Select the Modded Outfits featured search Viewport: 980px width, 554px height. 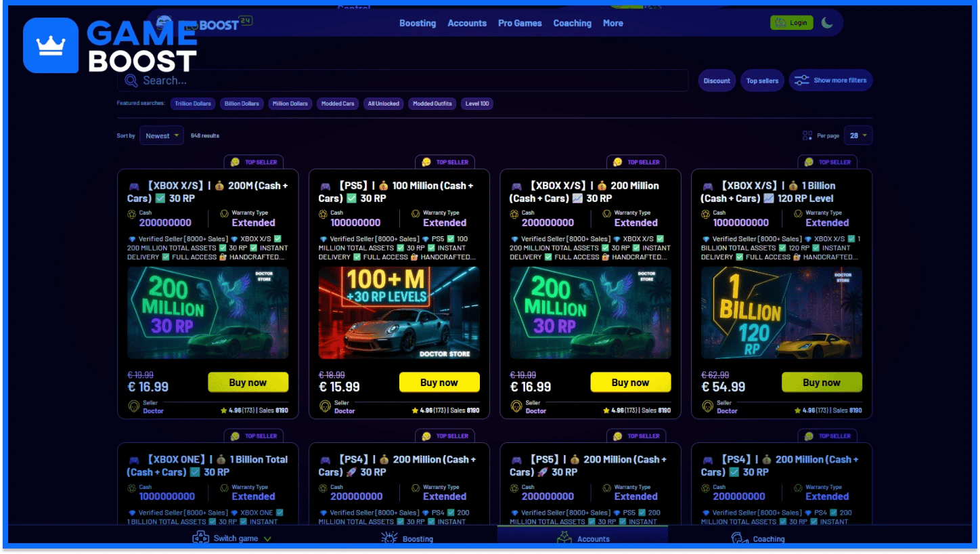[x=433, y=104]
